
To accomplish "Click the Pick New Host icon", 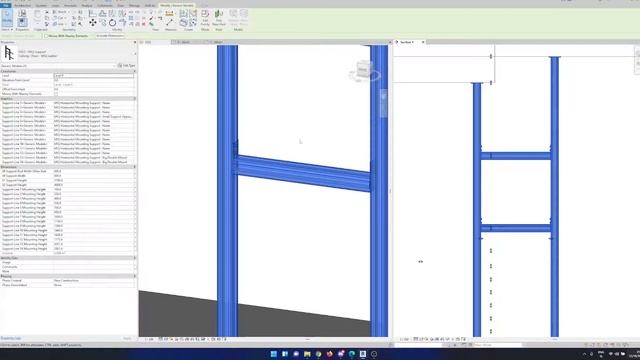I will tap(219, 17).
